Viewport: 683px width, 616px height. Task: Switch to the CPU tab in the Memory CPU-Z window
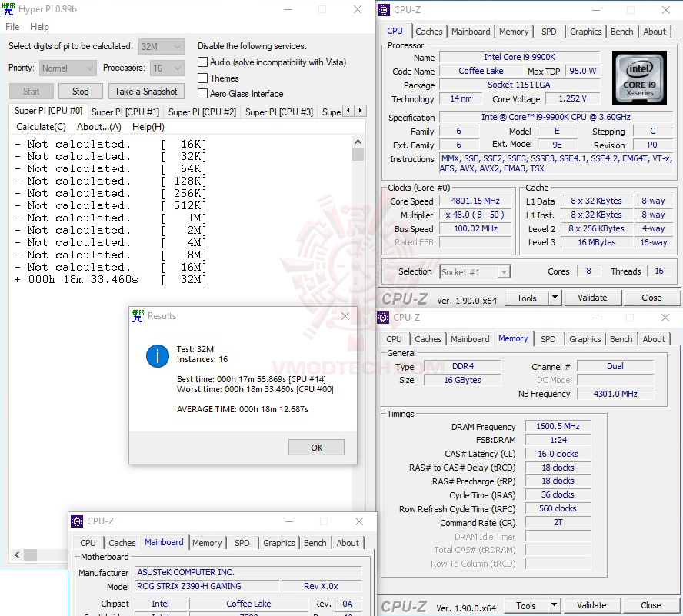(394, 339)
